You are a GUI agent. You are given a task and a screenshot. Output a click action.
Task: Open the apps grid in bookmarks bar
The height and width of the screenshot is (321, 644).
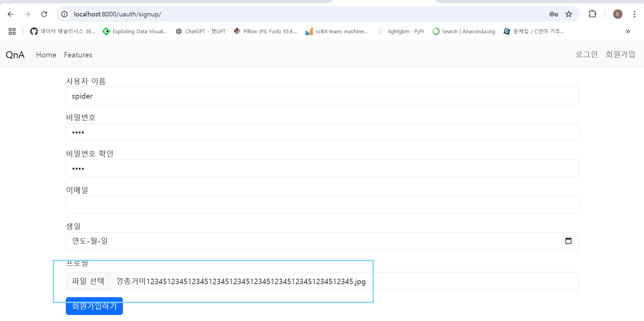pos(12,32)
